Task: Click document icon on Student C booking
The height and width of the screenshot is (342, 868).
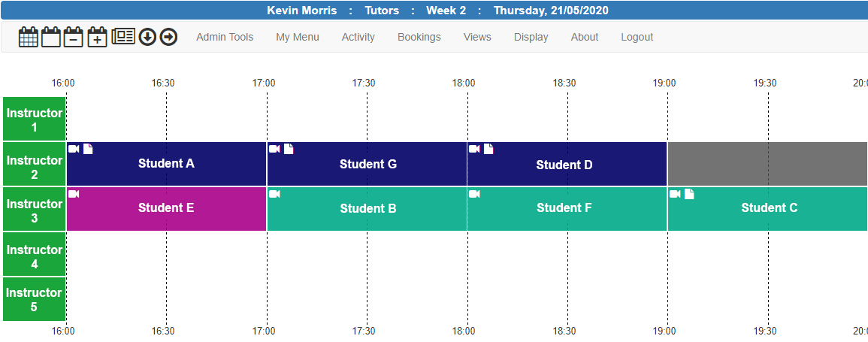Action: (x=689, y=194)
